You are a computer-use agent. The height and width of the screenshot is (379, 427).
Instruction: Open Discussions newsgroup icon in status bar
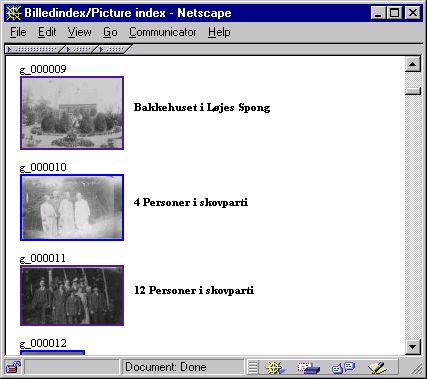(x=343, y=368)
